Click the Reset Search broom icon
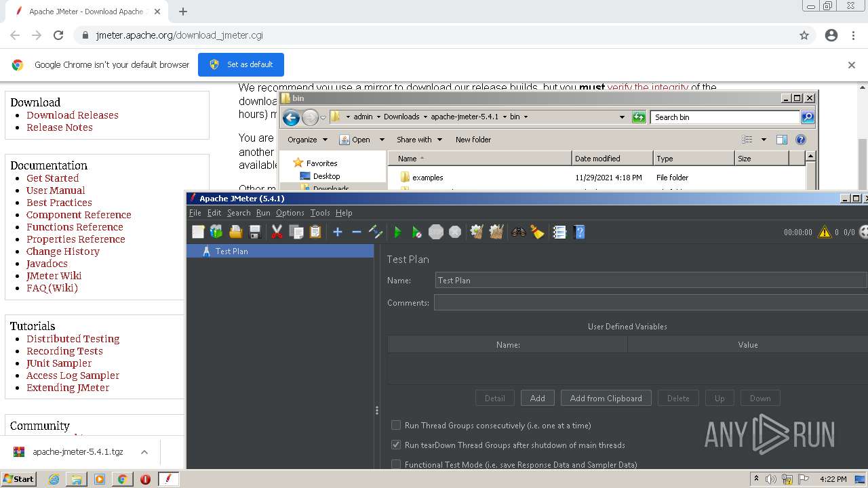The image size is (868, 488). [x=538, y=232]
